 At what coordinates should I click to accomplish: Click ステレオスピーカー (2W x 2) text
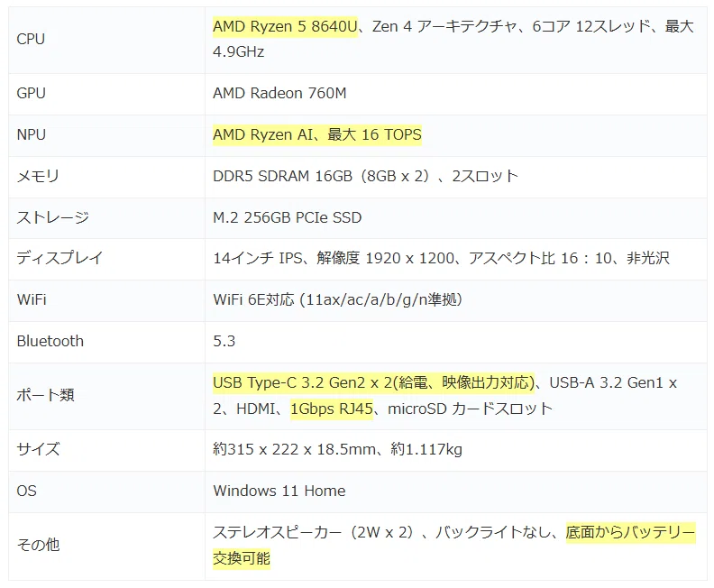(314, 531)
